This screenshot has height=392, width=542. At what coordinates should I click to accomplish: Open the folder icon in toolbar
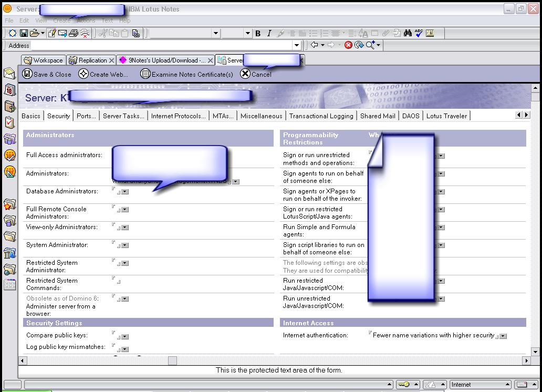34,33
